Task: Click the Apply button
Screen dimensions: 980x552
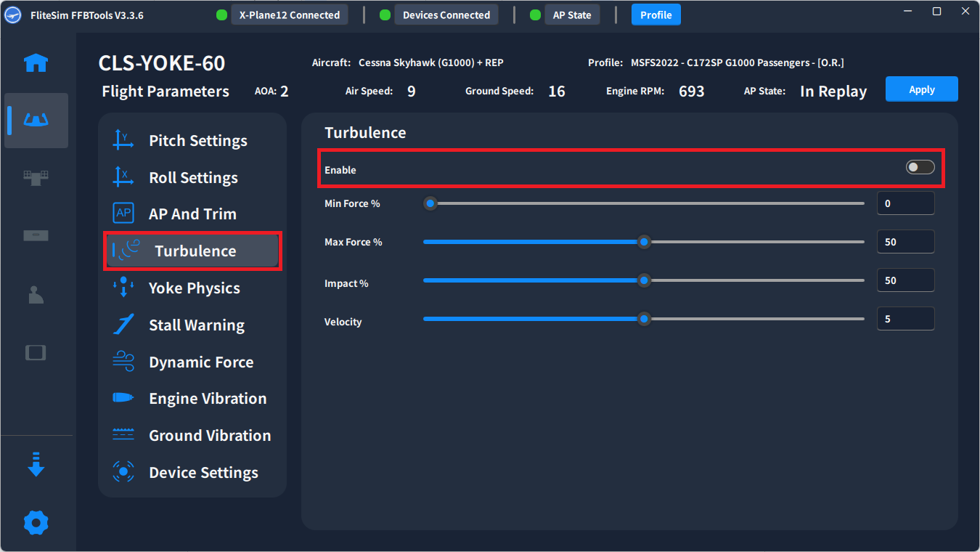Action: 922,89
